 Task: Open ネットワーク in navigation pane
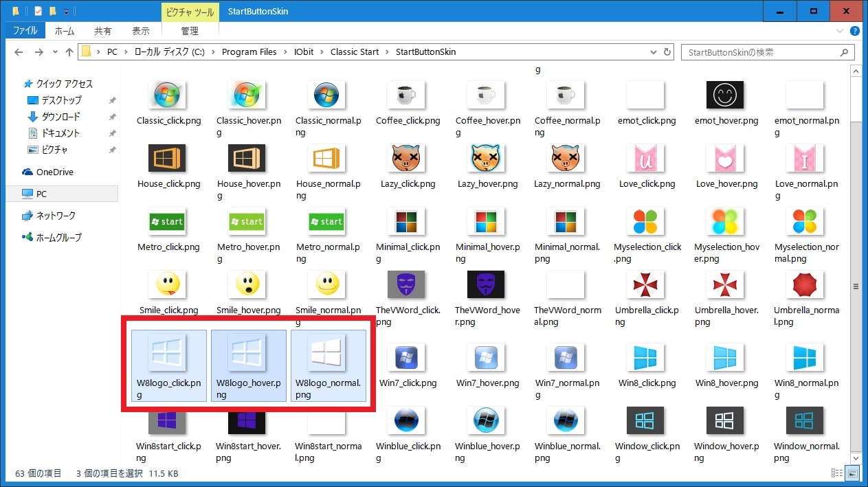click(56, 216)
